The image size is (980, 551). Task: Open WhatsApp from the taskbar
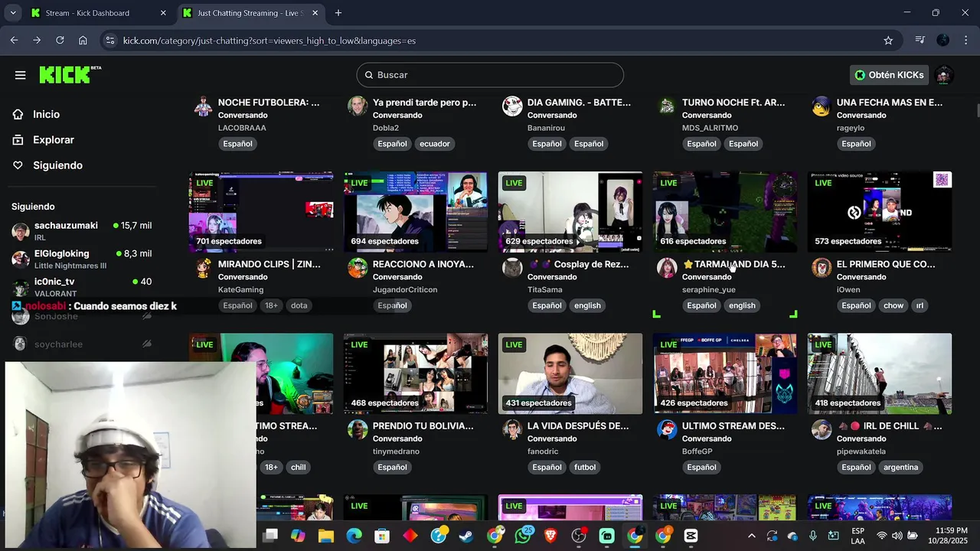pyautogui.click(x=523, y=536)
